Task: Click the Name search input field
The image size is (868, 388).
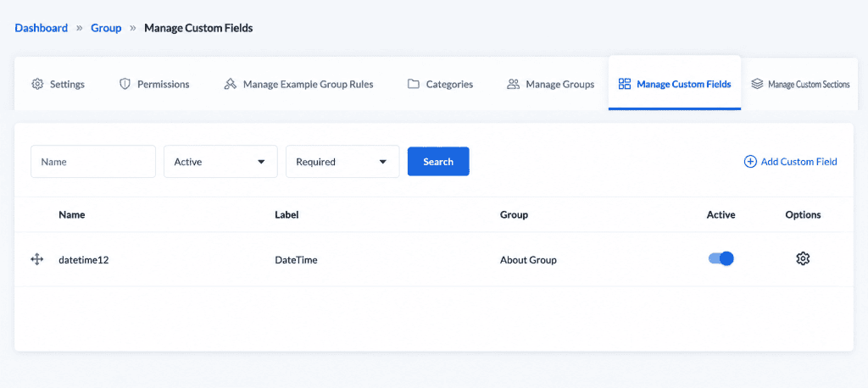Action: click(x=93, y=162)
